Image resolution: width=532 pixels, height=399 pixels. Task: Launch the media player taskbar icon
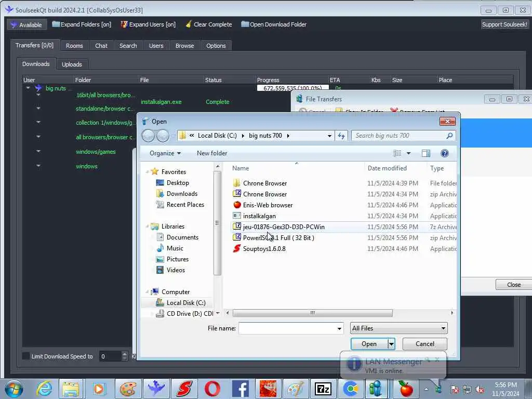pyautogui.click(x=99, y=389)
